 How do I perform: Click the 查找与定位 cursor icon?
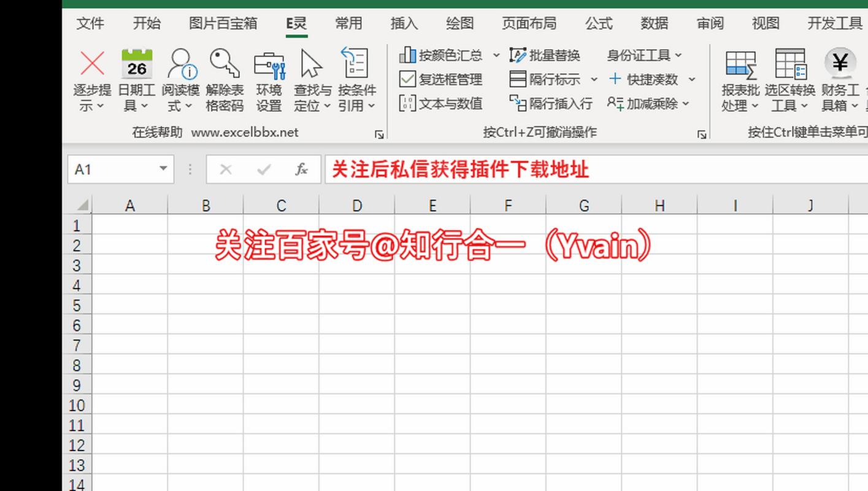click(312, 63)
